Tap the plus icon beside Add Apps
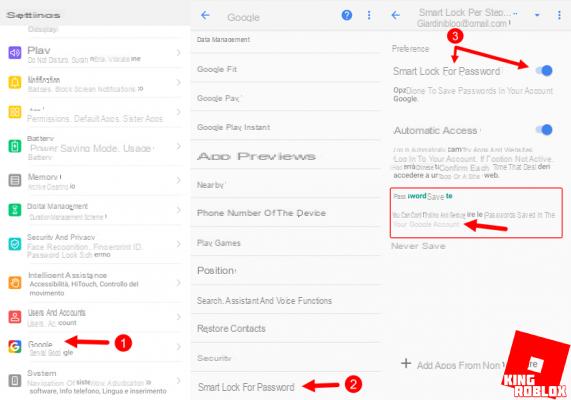This screenshot has height=400, width=571. 406,363
